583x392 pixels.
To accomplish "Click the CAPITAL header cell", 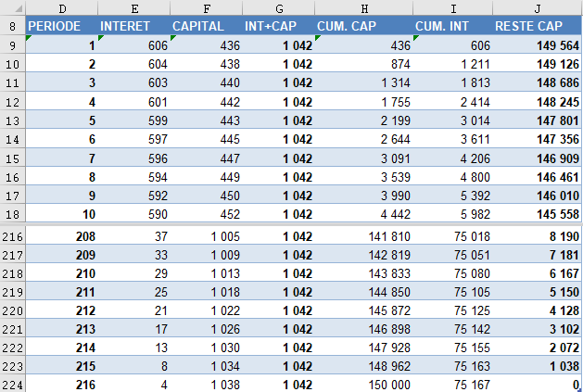I will pyautogui.click(x=206, y=26).
